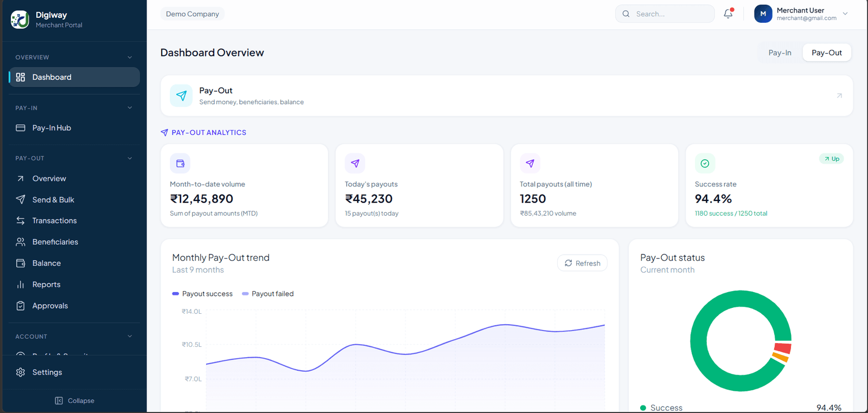This screenshot has height=413, width=868.
Task: Click the Refresh button on Monthly trend
Action: click(x=582, y=263)
